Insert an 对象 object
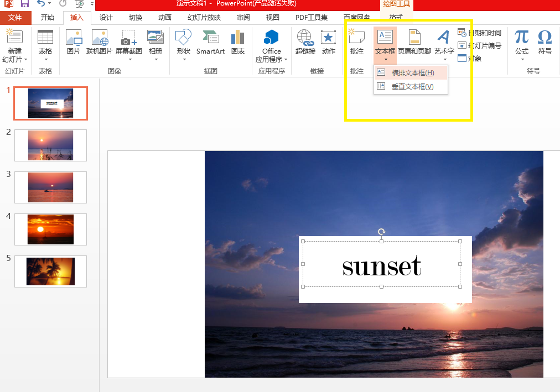The width and height of the screenshot is (560, 392). click(469, 58)
